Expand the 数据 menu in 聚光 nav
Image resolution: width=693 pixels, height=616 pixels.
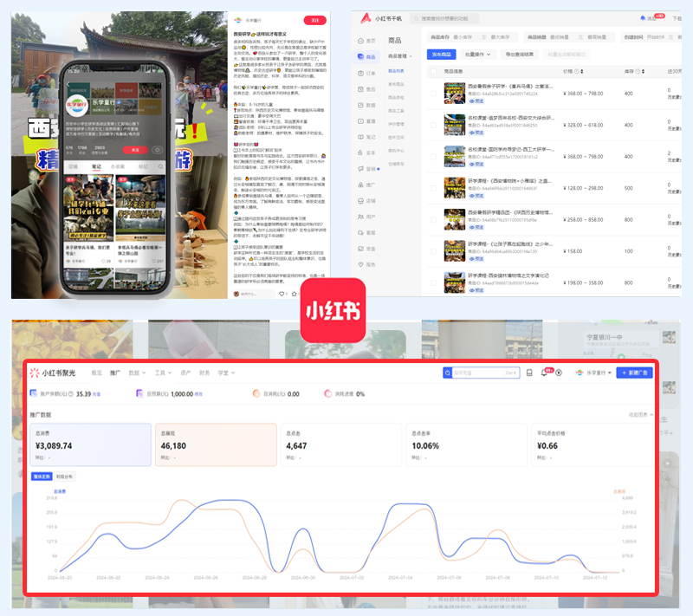coord(137,373)
